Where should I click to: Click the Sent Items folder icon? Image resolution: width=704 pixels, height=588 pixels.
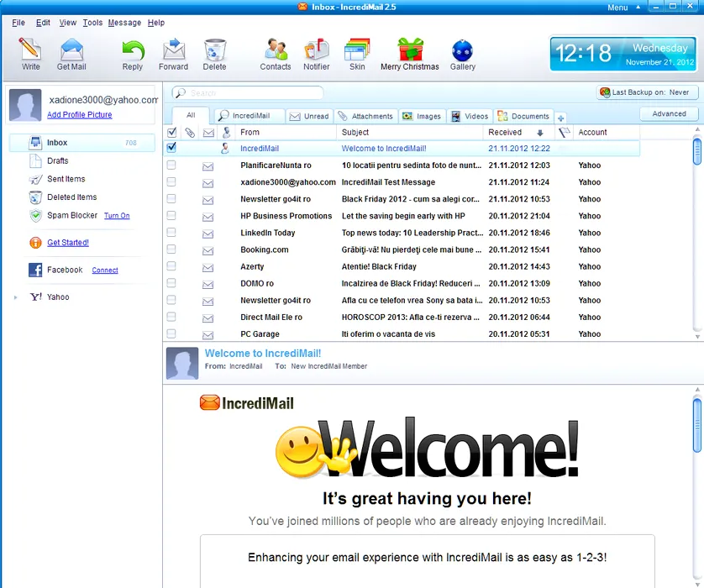pos(35,179)
